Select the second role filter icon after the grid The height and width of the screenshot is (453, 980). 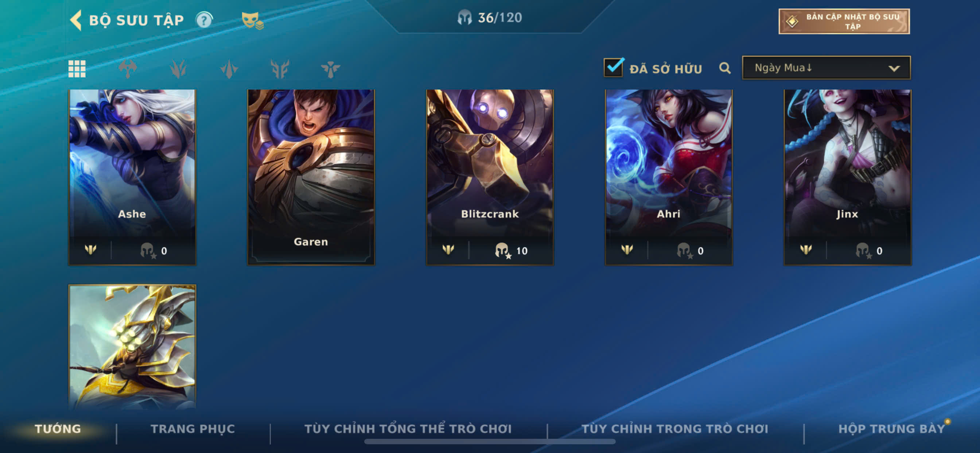[178, 69]
